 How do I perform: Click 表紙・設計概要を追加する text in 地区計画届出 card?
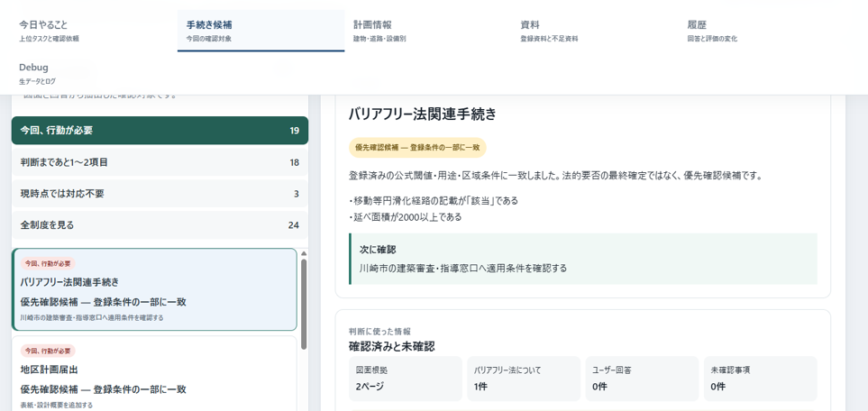[57, 406]
